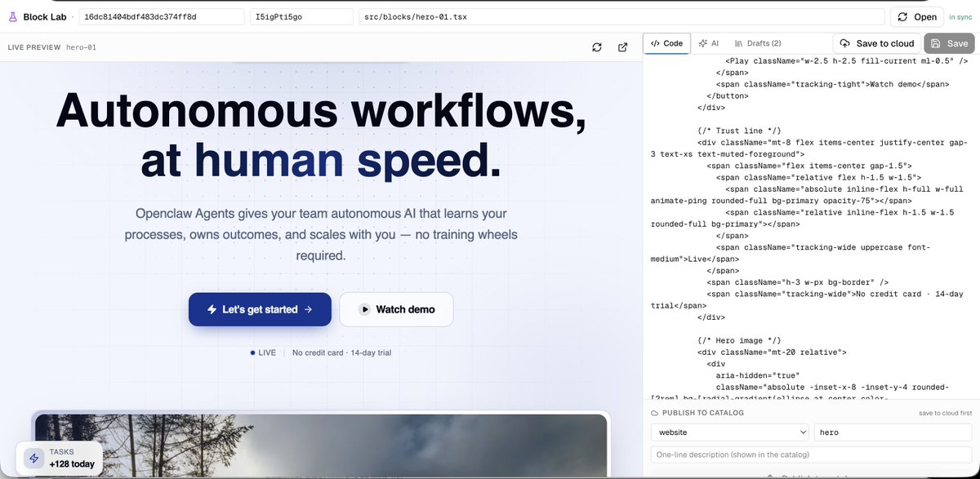Viewport: 980px width, 479px height.
Task: Click the one-line description input field
Action: click(x=812, y=454)
